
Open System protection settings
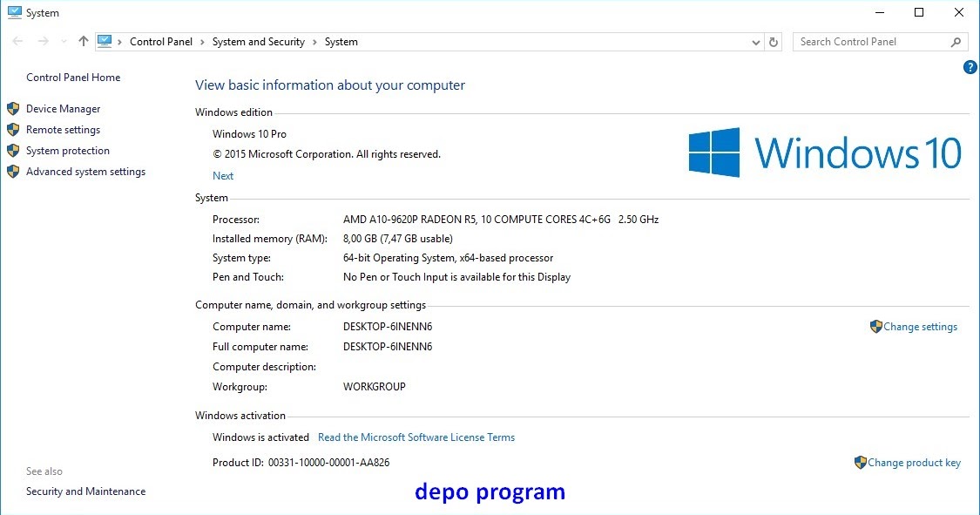[68, 150]
